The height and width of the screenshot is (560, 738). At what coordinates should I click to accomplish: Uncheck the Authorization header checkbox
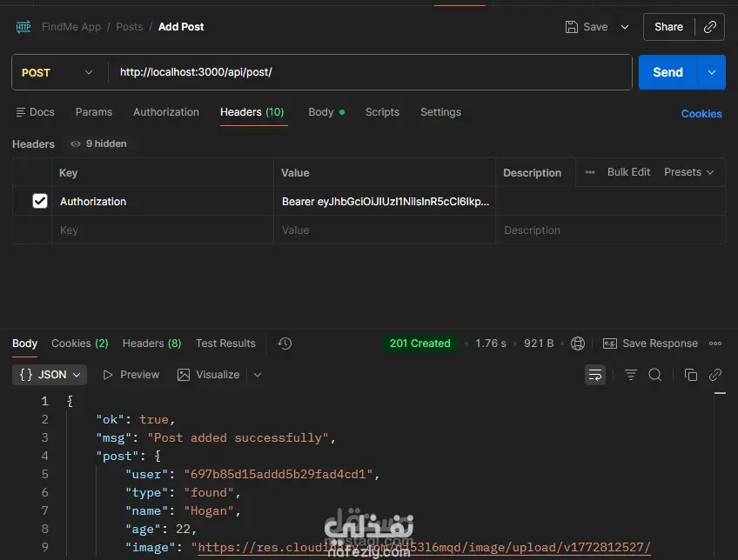point(40,201)
